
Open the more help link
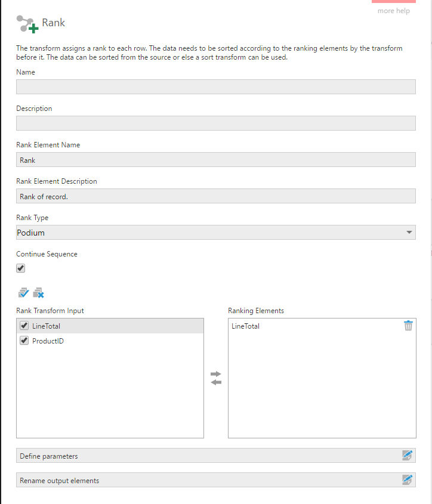tap(393, 11)
